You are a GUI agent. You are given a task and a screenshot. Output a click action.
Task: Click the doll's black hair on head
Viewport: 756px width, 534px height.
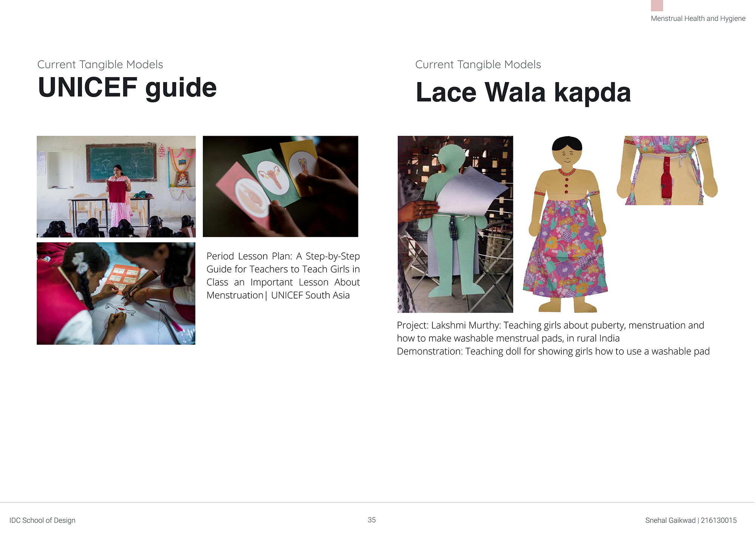tap(567, 143)
